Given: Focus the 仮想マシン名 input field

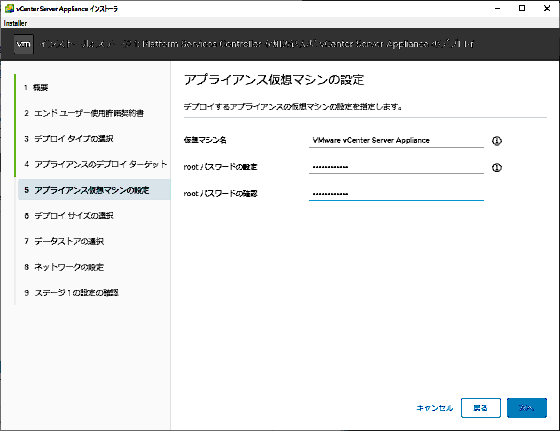Looking at the screenshot, I should (x=396, y=140).
